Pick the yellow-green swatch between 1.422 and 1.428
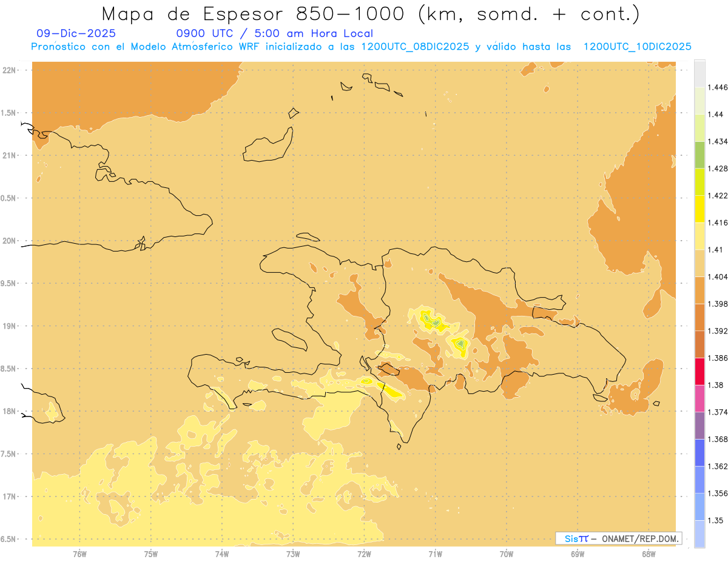Image resolution: width=728 pixels, height=562 pixels. pos(699,182)
